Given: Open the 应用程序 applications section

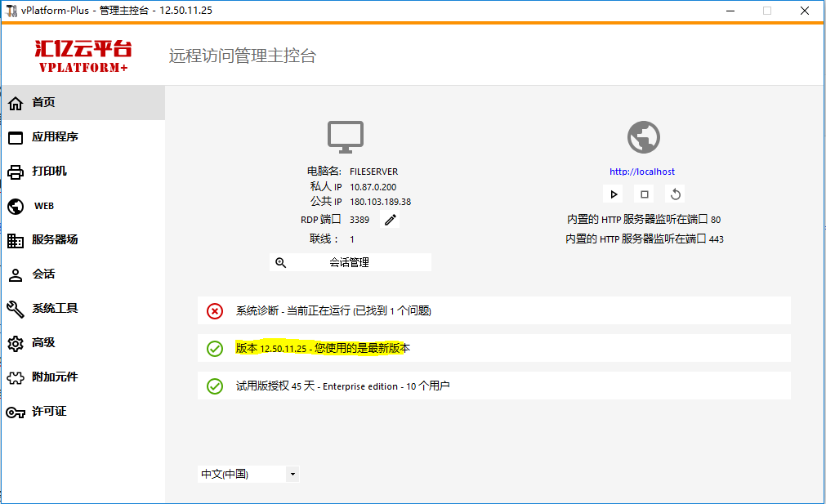Looking at the screenshot, I should (55, 137).
